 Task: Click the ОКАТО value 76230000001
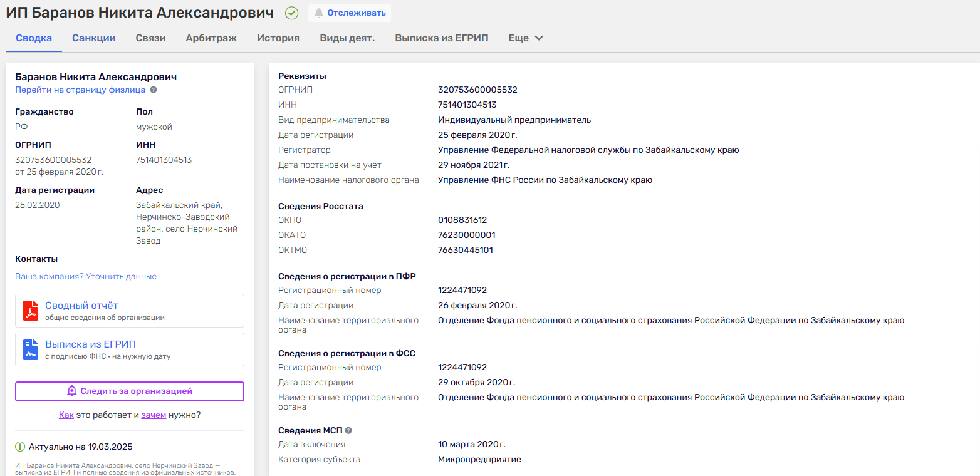coord(467,235)
